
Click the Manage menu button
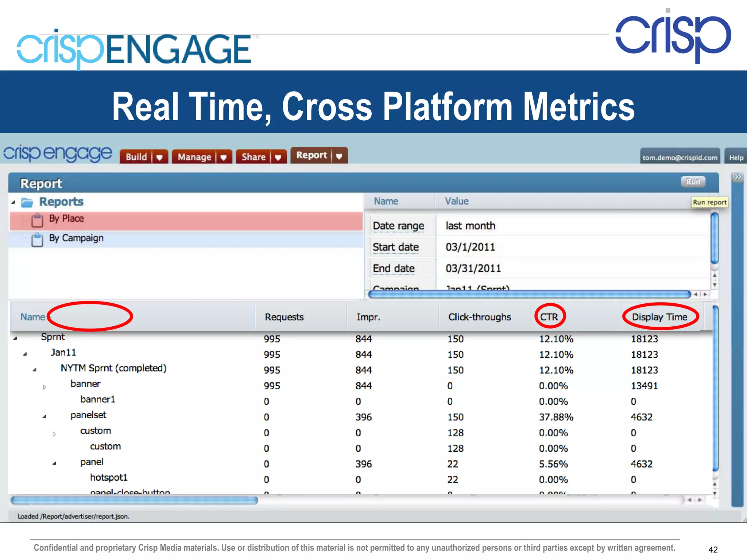[x=194, y=157]
